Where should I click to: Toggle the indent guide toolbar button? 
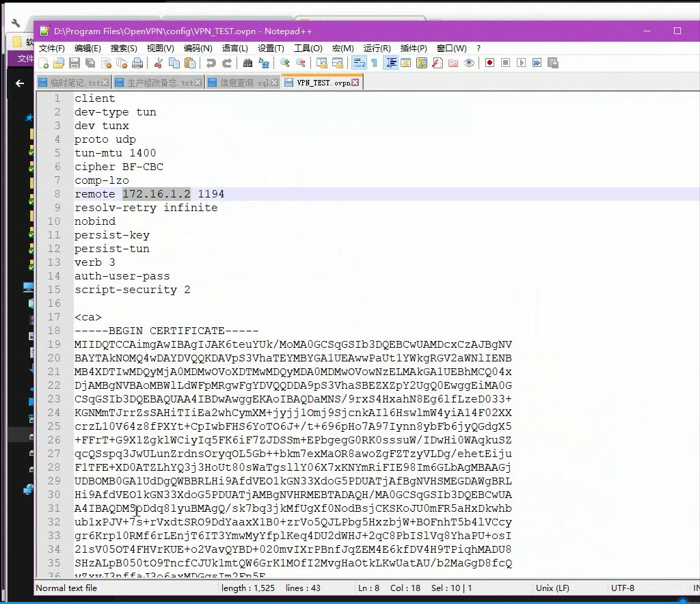click(x=391, y=63)
